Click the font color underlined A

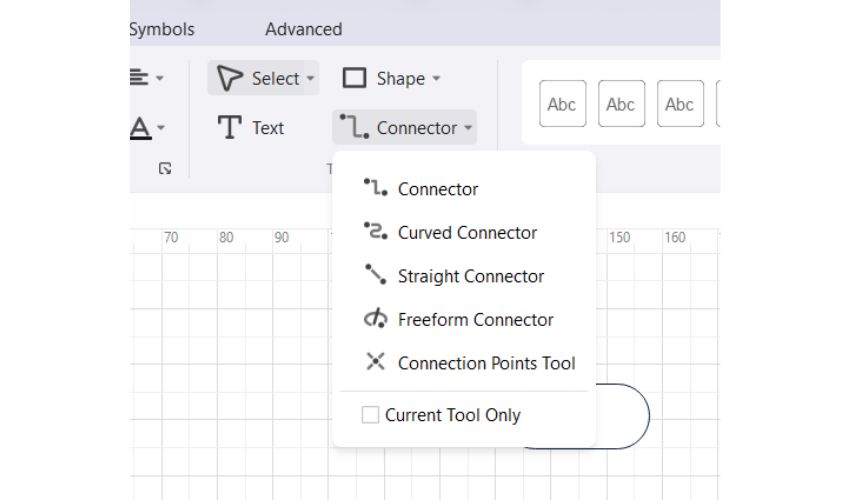tap(141, 128)
